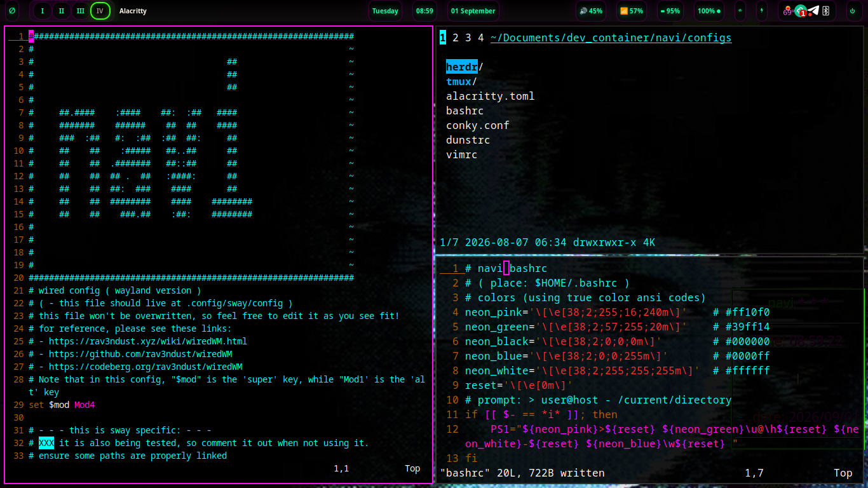This screenshot has width=868, height=488.
Task: Click the Tuesday weekday module
Action: click(x=385, y=11)
